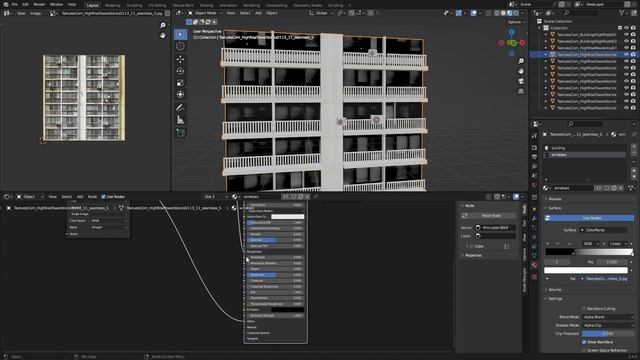640x360 pixels.
Task: Select the Rotate tool in viewport toolbar
Action: click(x=180, y=71)
